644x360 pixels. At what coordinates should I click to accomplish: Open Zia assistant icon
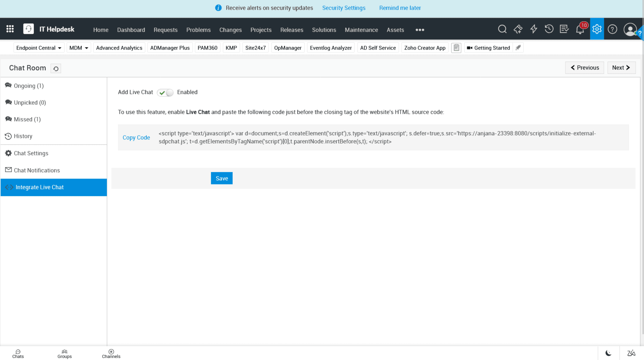pos(631,353)
